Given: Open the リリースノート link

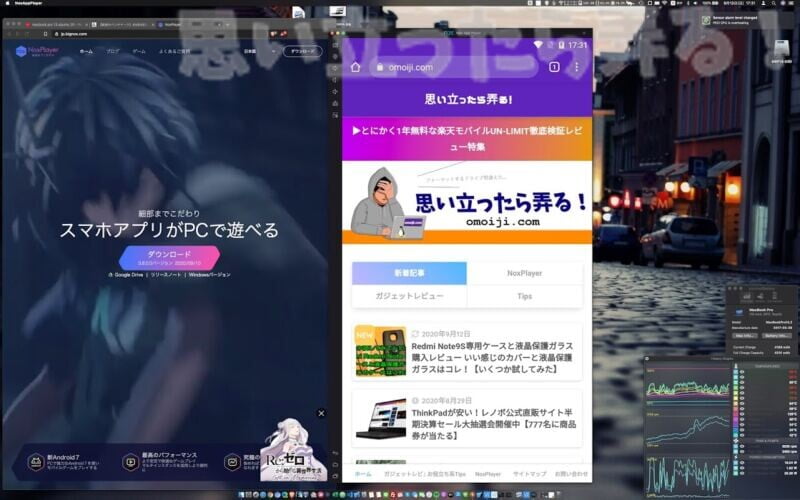Looking at the screenshot, I should pyautogui.click(x=166, y=275).
